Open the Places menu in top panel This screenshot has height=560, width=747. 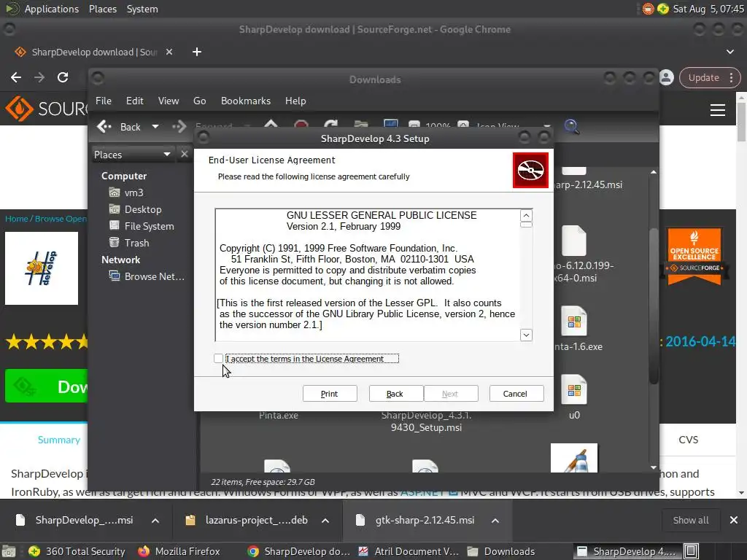click(x=103, y=9)
